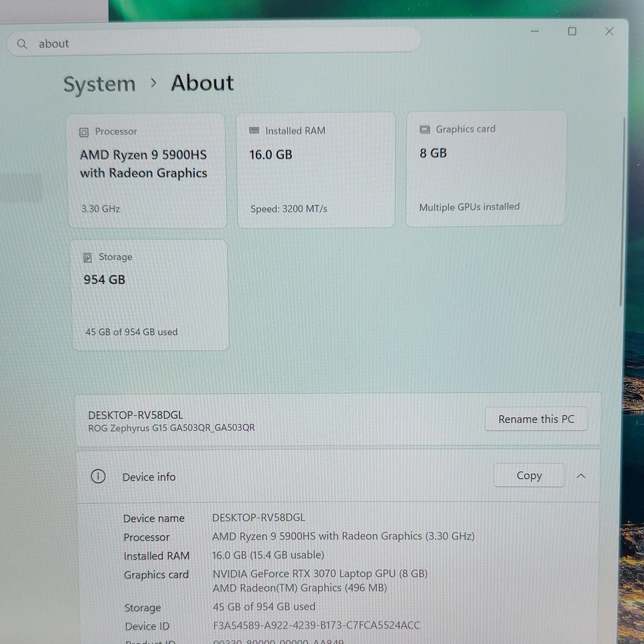Click the 'Device ID' row label

(147, 626)
